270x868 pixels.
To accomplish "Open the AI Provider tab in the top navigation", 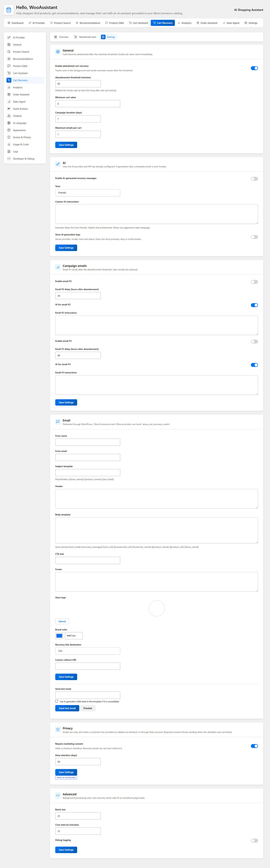I will tap(37, 23).
